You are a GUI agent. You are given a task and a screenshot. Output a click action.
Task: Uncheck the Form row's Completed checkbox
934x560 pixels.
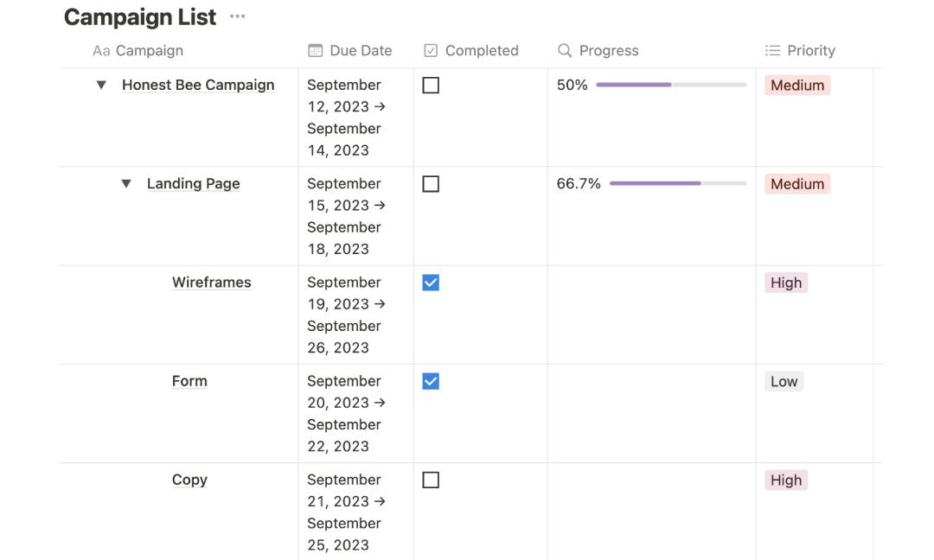431,380
